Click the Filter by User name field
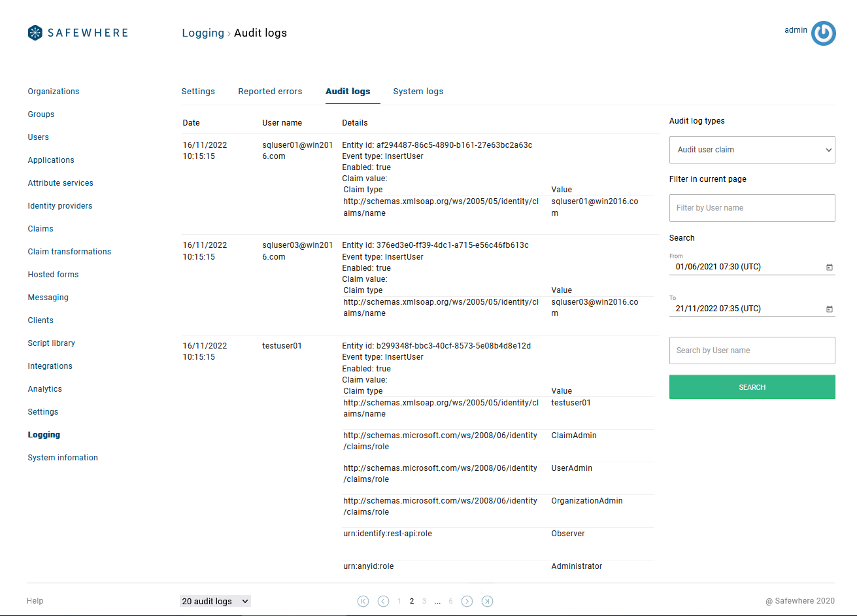The image size is (857, 616). pyautogui.click(x=752, y=208)
